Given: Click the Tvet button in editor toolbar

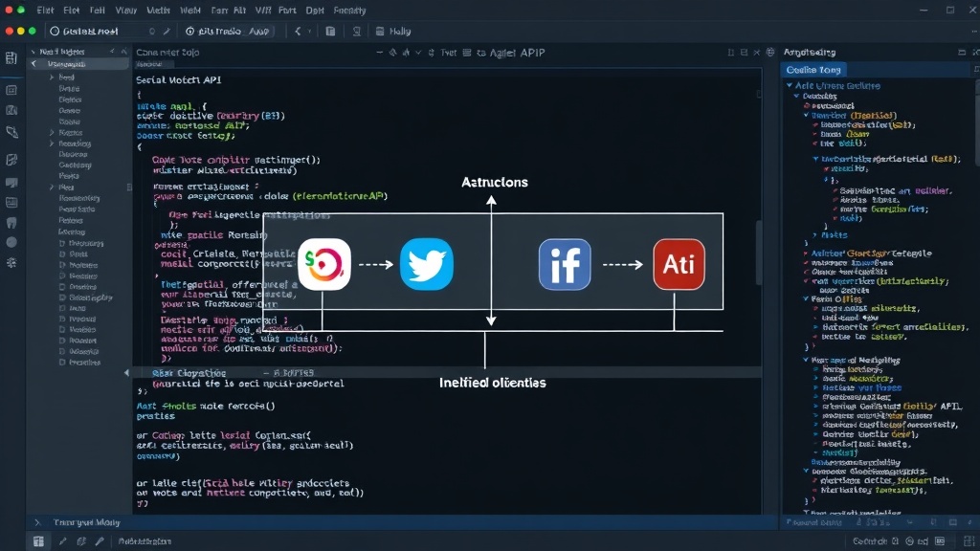Looking at the screenshot, I should tap(448, 53).
